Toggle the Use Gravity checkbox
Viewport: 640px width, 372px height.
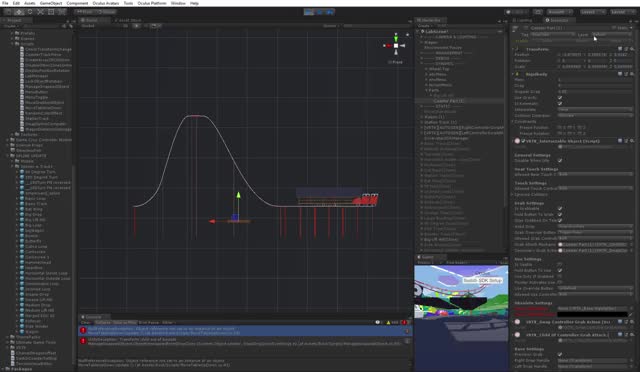[560, 98]
